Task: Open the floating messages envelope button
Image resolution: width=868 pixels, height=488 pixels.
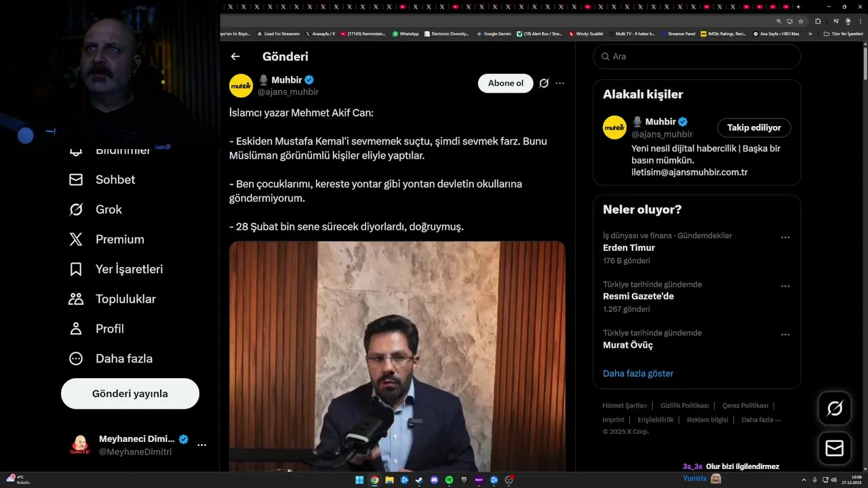Action: coord(835,449)
